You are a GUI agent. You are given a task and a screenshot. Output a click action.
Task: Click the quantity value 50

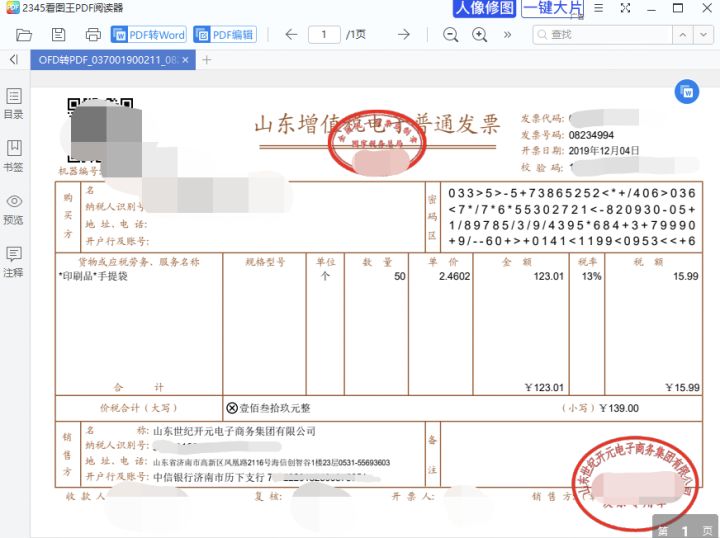[x=399, y=276]
